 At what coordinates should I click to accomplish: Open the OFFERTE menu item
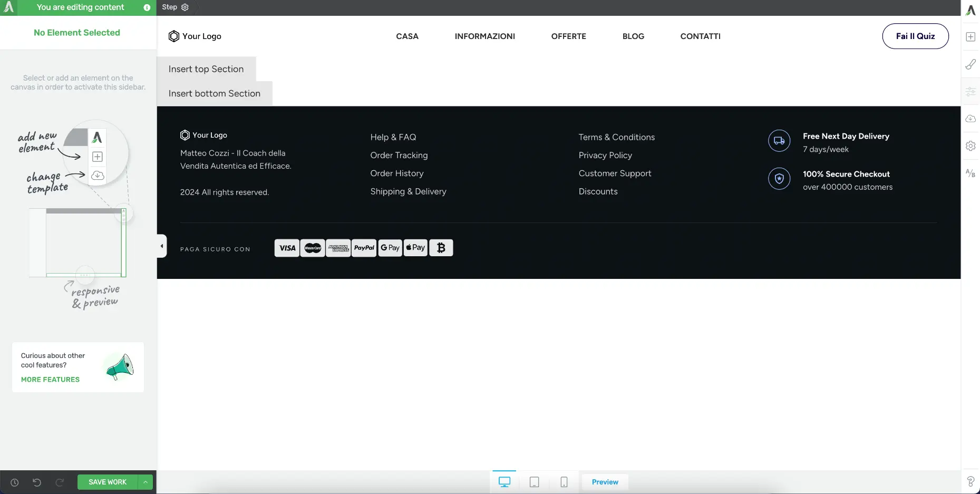point(569,36)
